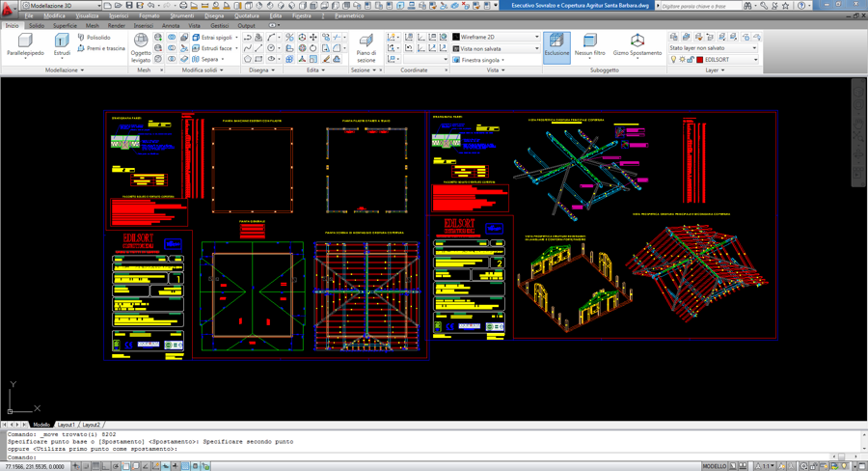Toggle the MODELLO space button in status bar
The width and height of the screenshot is (868, 471).
[x=715, y=466]
